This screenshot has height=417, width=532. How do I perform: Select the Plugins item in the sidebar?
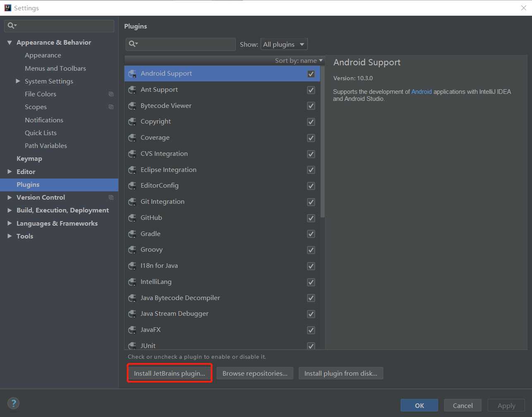coord(59,185)
